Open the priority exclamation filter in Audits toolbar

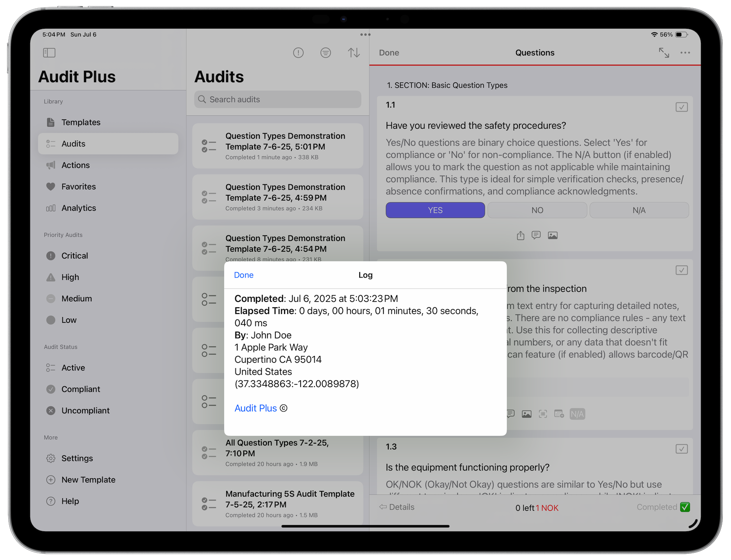pos(298,53)
